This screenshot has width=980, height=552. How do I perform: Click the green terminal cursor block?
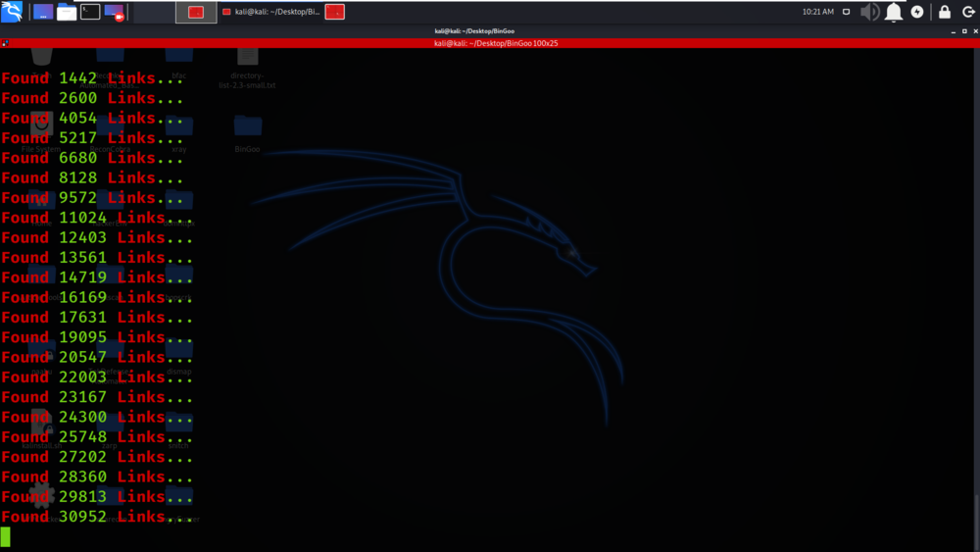click(x=6, y=536)
